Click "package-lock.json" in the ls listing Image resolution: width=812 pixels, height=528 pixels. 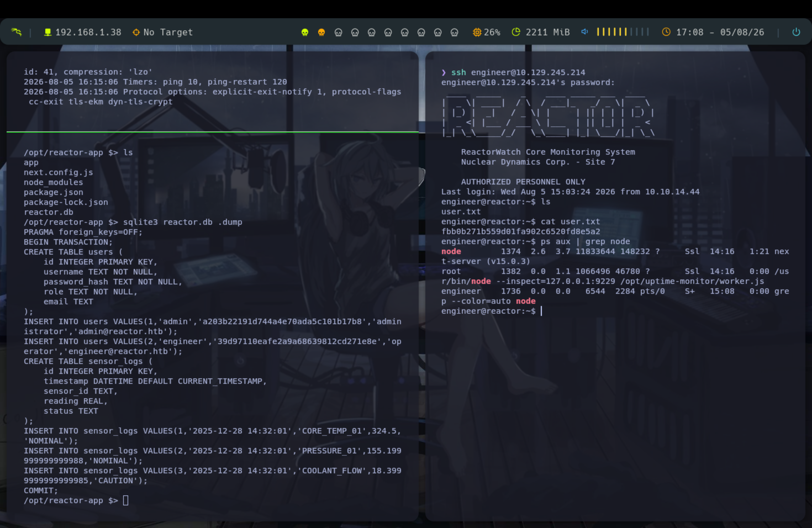(66, 202)
